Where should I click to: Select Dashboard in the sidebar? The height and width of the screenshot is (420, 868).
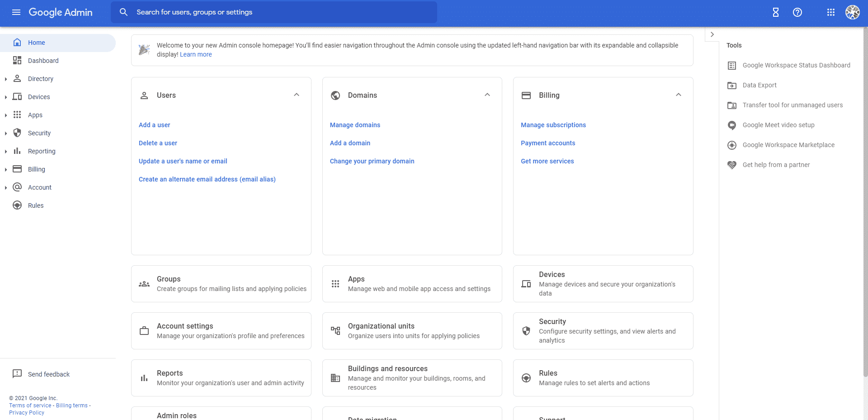click(x=58, y=61)
